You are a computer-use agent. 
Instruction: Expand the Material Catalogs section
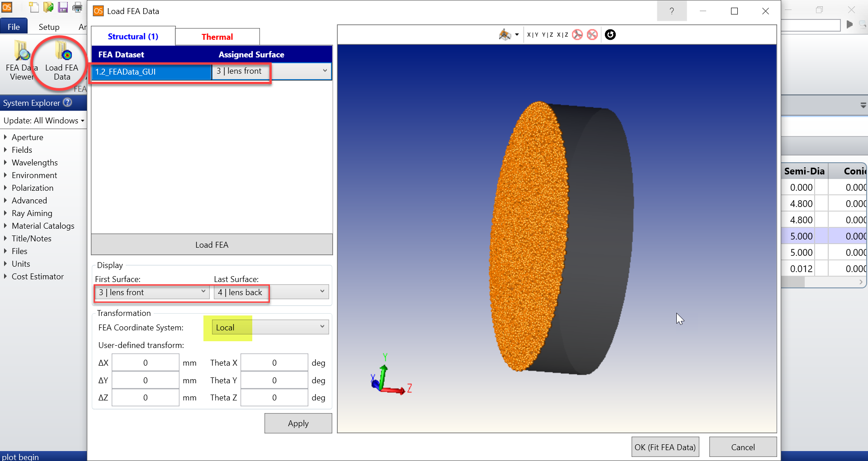coord(5,226)
